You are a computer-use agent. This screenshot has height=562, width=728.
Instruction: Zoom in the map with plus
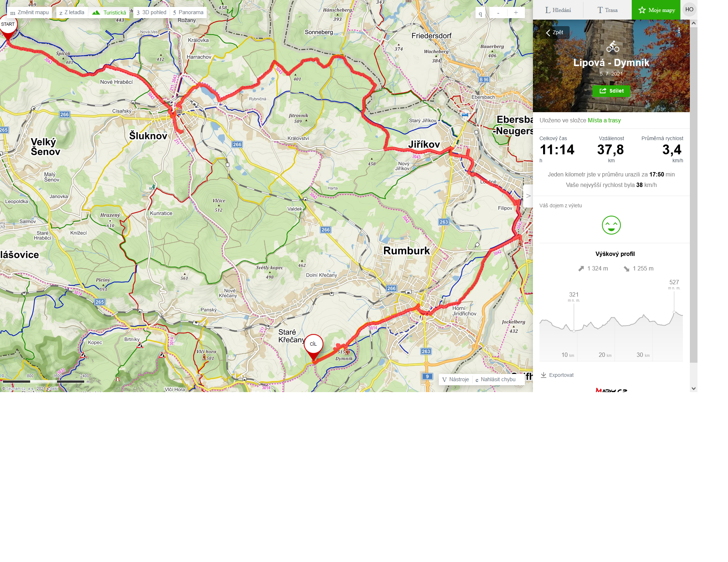pyautogui.click(x=516, y=13)
